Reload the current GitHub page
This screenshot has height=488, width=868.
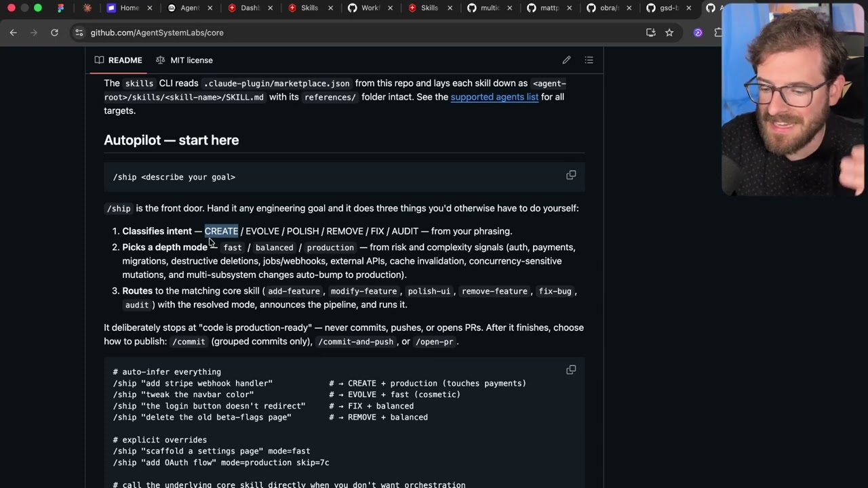(54, 33)
